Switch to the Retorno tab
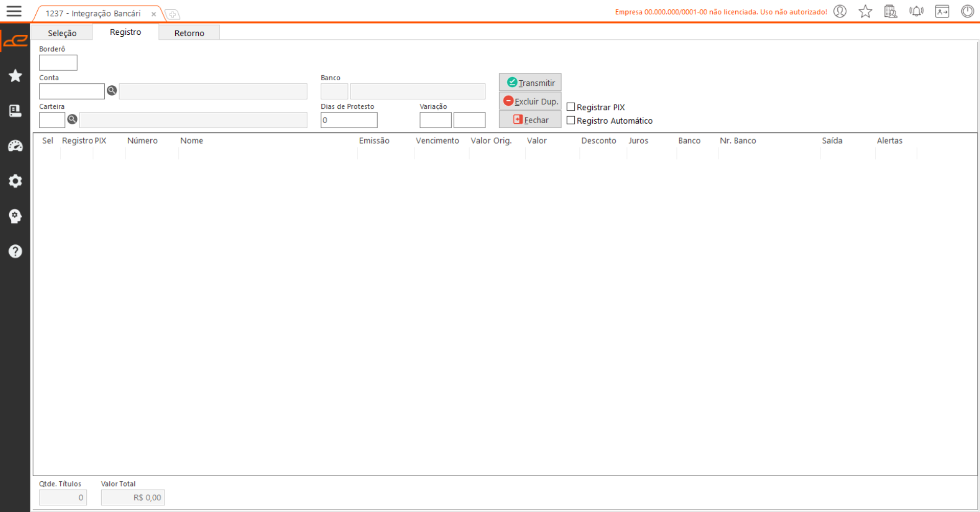980x512 pixels. 189,33
